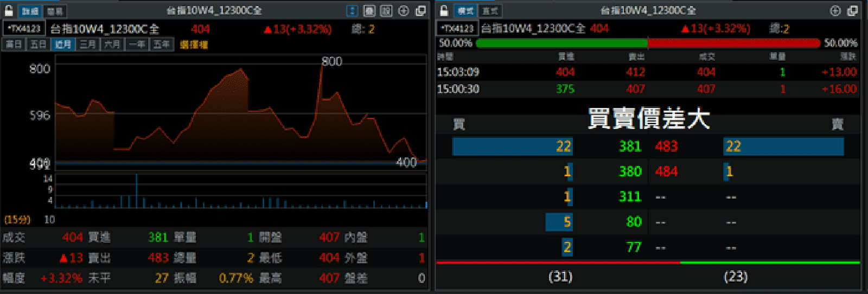Screen dimensions: 868x294
Task: Click the highlighted blue vertical-arrows icon in chart header
Action: [352, 11]
